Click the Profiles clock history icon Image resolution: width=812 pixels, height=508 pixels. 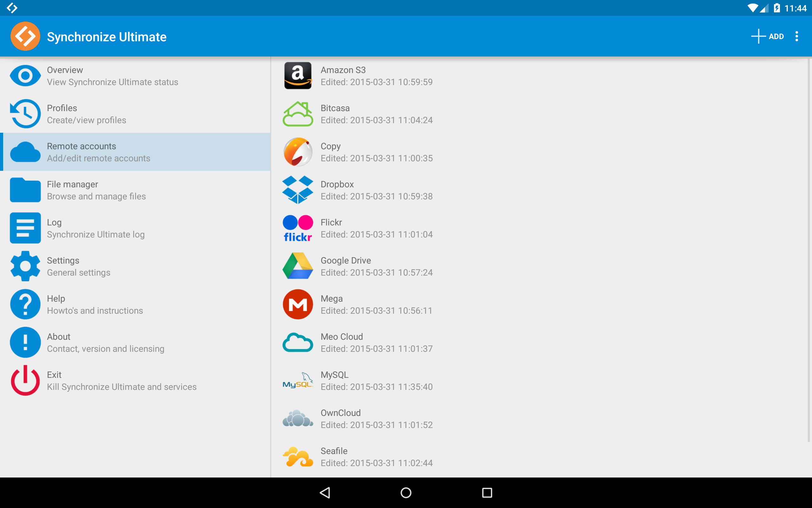click(25, 114)
